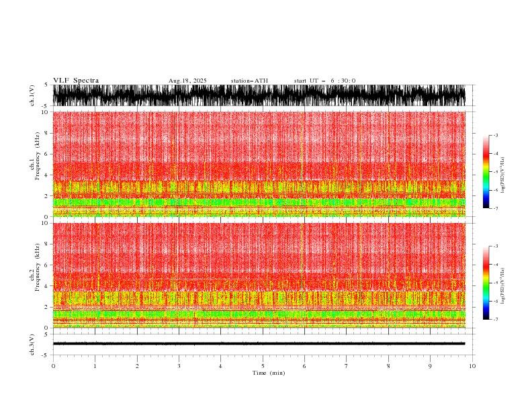Click the "-5" tick of the ch.3(V) axis

pyautogui.click(x=46, y=355)
